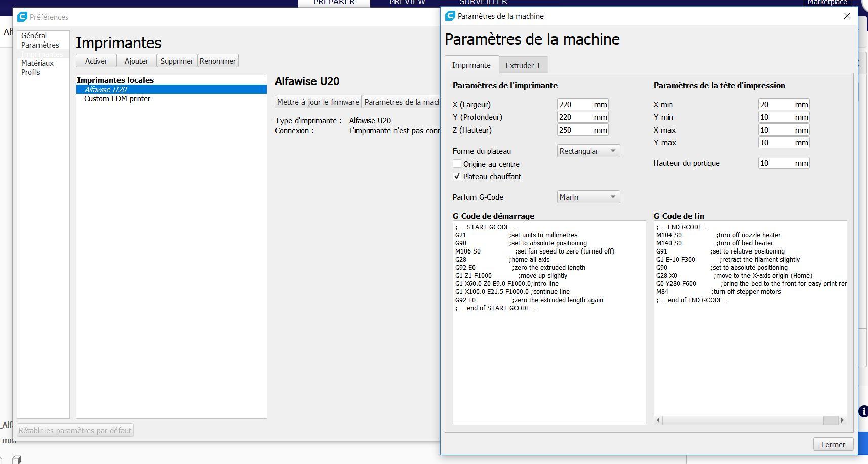Click the Renommer button
Viewport: 868px width, 464px height.
click(218, 61)
